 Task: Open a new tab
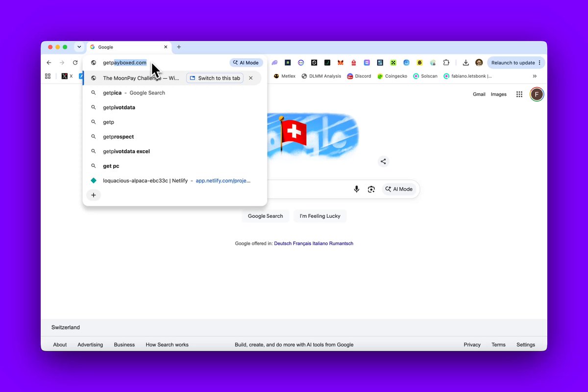[x=179, y=47]
